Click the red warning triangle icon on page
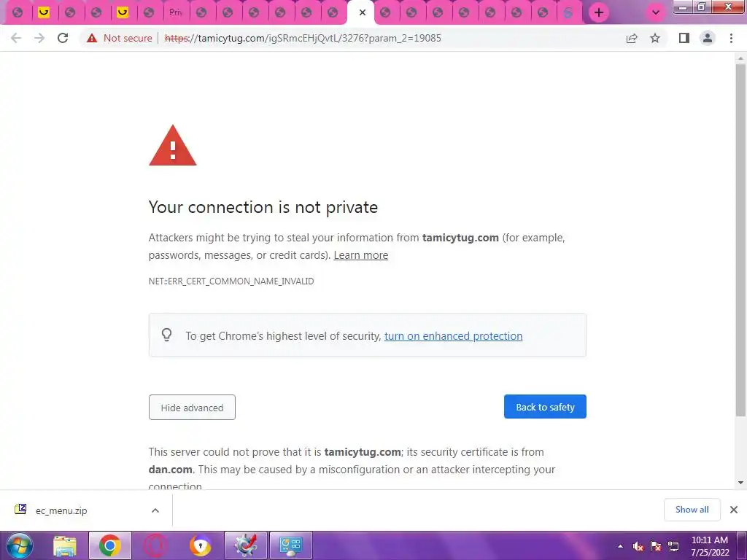The image size is (747, 560). click(x=172, y=146)
